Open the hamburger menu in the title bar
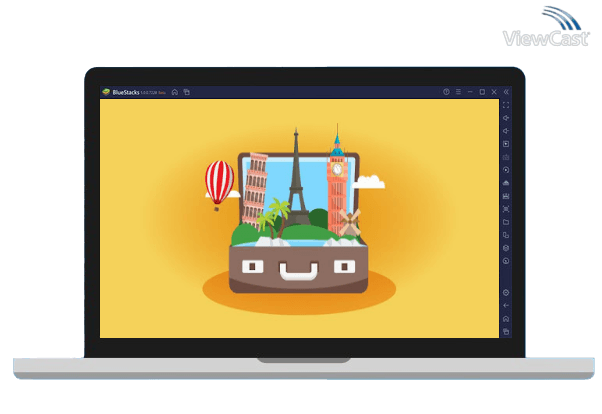 pos(458,92)
